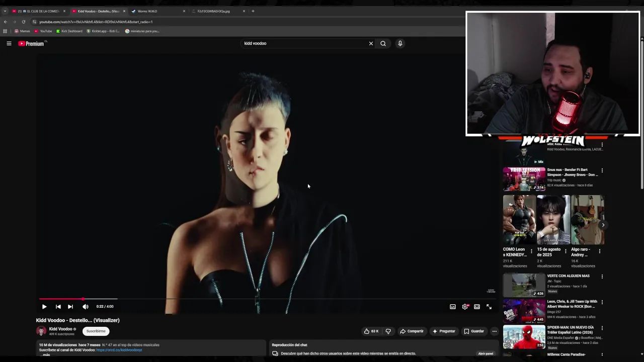
Task: Close the EL CLUB DE LA COMEDIA tab
Action: click(x=64, y=11)
